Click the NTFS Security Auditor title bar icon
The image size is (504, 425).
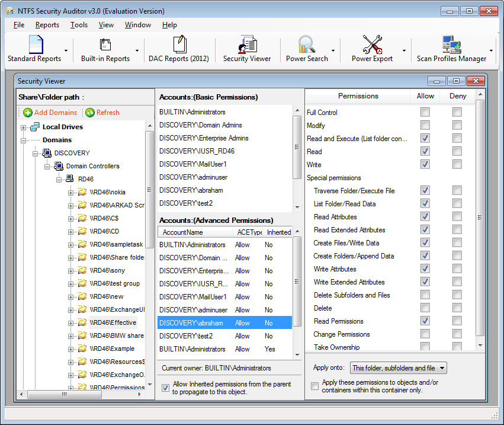point(10,11)
